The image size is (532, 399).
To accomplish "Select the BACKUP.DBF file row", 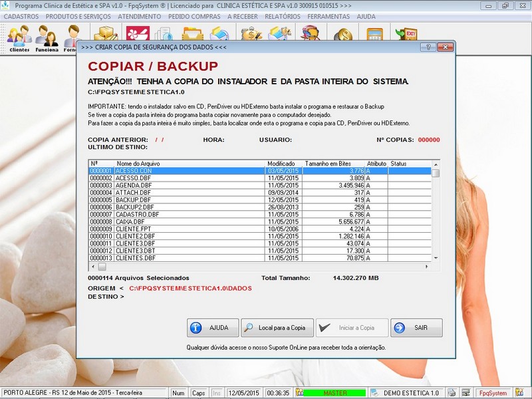I will pyautogui.click(x=260, y=200).
